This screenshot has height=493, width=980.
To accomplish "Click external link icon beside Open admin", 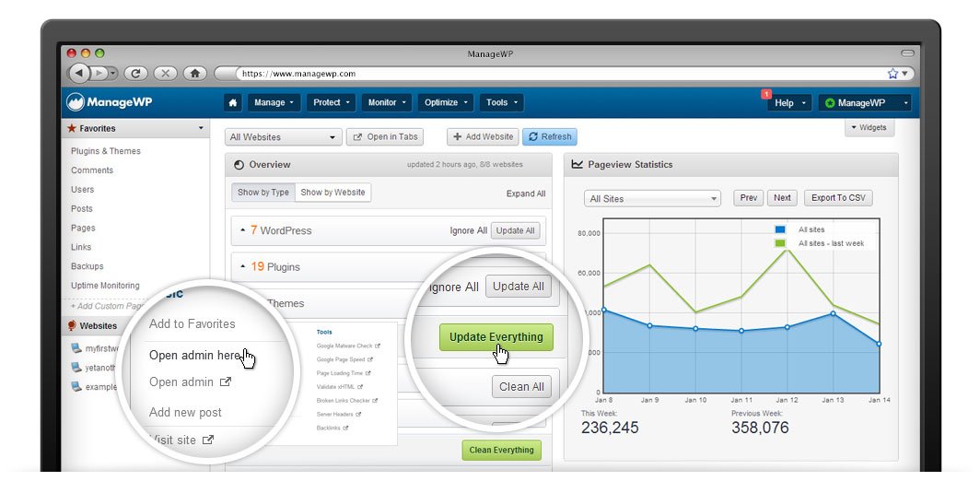I will pyautogui.click(x=226, y=381).
